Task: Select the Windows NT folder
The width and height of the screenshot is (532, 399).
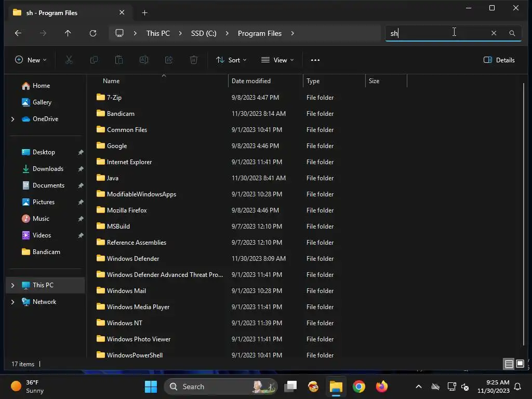Action: [x=125, y=323]
